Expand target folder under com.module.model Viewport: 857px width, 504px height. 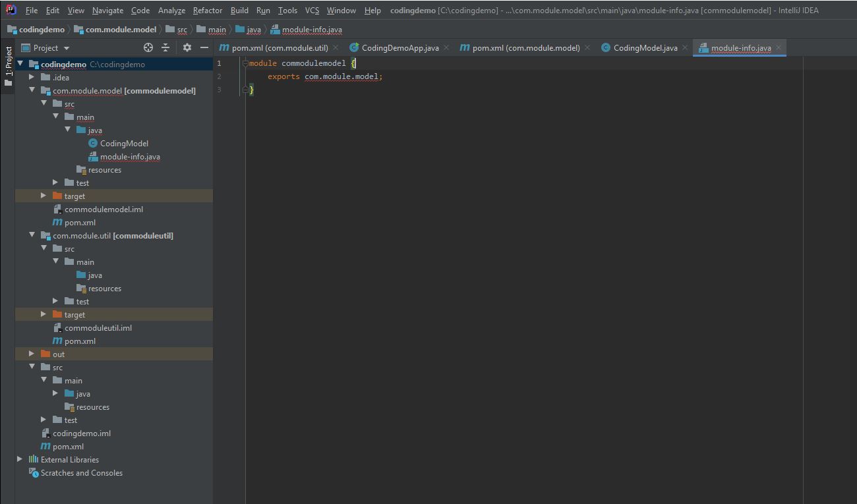coord(44,196)
